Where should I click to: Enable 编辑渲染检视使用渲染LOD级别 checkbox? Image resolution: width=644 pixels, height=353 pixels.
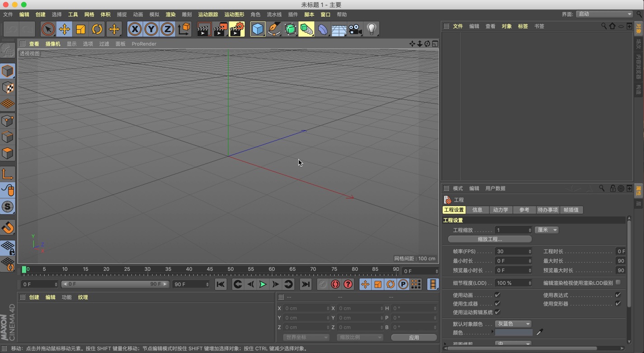coord(618,282)
